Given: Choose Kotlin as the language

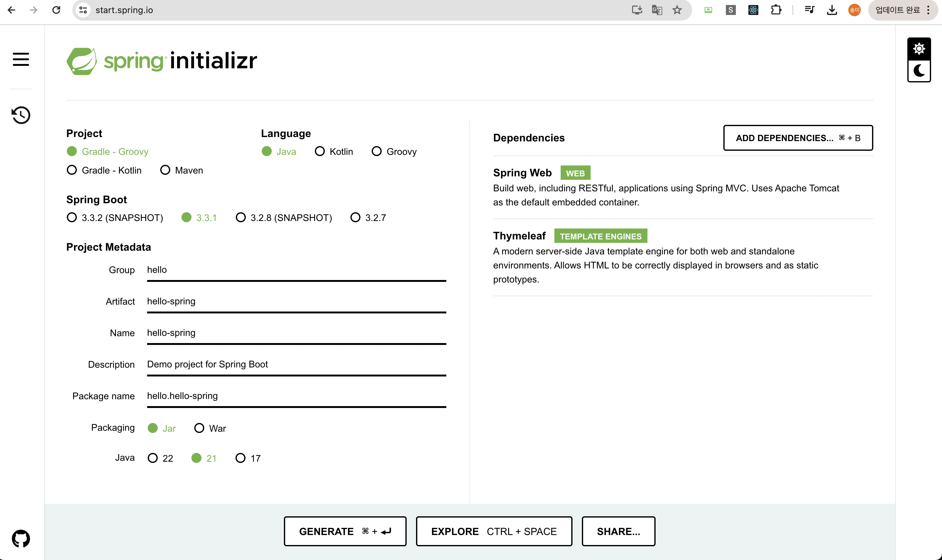Looking at the screenshot, I should pyautogui.click(x=320, y=151).
